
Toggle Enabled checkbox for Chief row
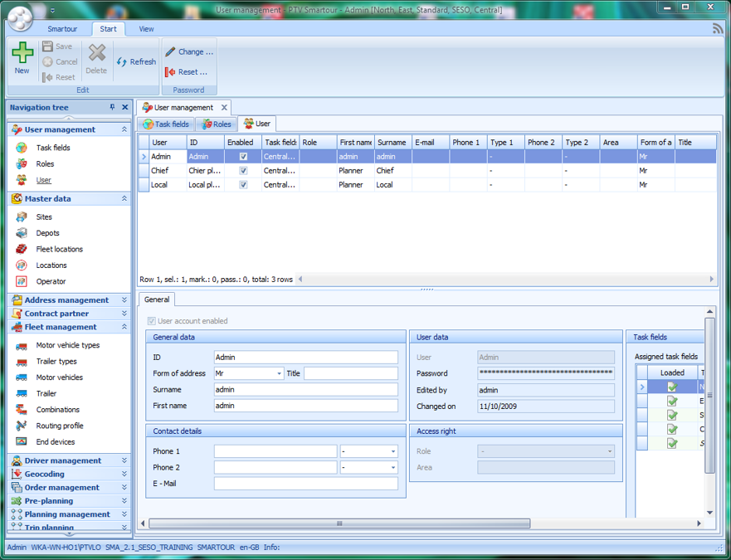[x=243, y=171]
